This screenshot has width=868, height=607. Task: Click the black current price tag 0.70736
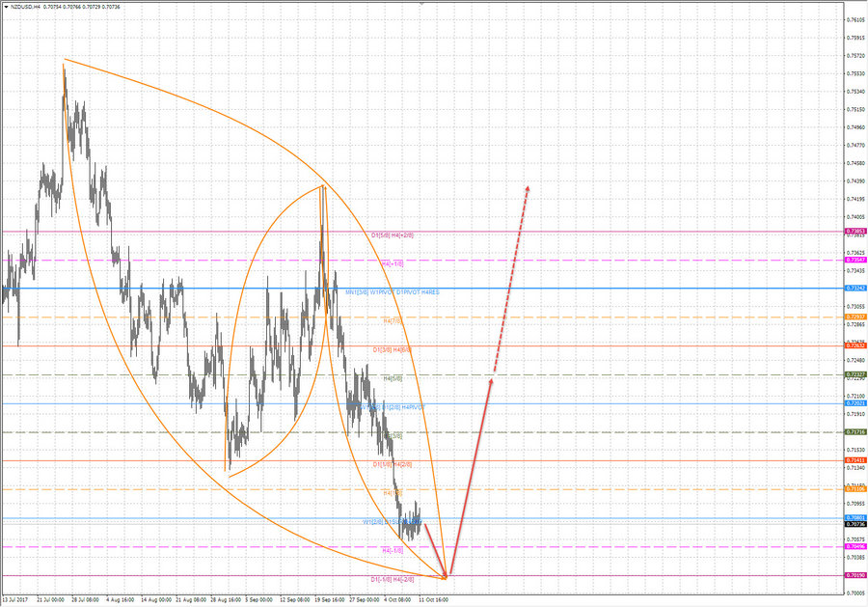pyautogui.click(x=855, y=524)
